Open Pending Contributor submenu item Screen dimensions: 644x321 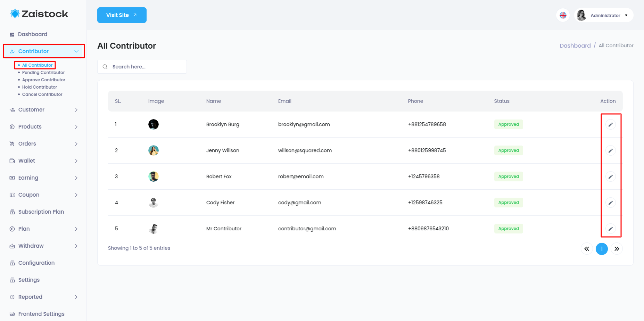pyautogui.click(x=43, y=73)
